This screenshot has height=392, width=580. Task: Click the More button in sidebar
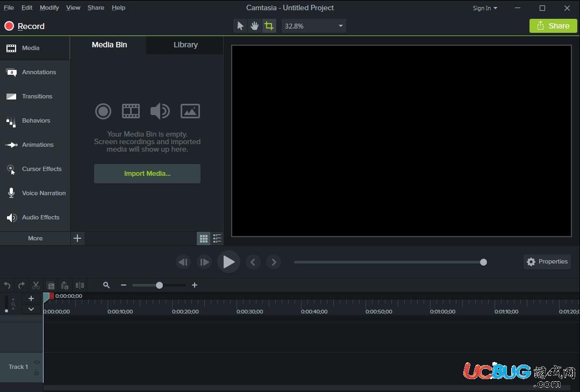[x=35, y=238]
